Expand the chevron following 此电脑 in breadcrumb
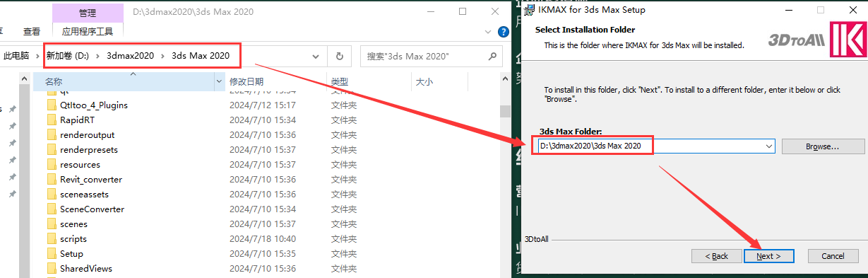The image size is (868, 278). (x=37, y=55)
